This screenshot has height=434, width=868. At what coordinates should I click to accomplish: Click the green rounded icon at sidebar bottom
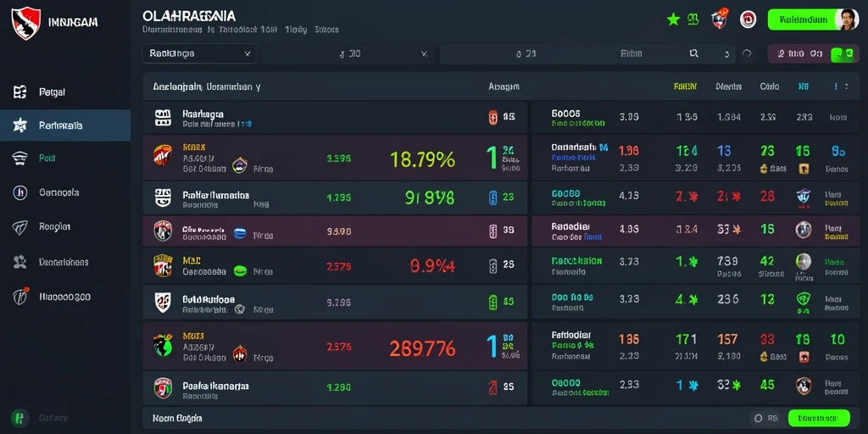pos(20,417)
